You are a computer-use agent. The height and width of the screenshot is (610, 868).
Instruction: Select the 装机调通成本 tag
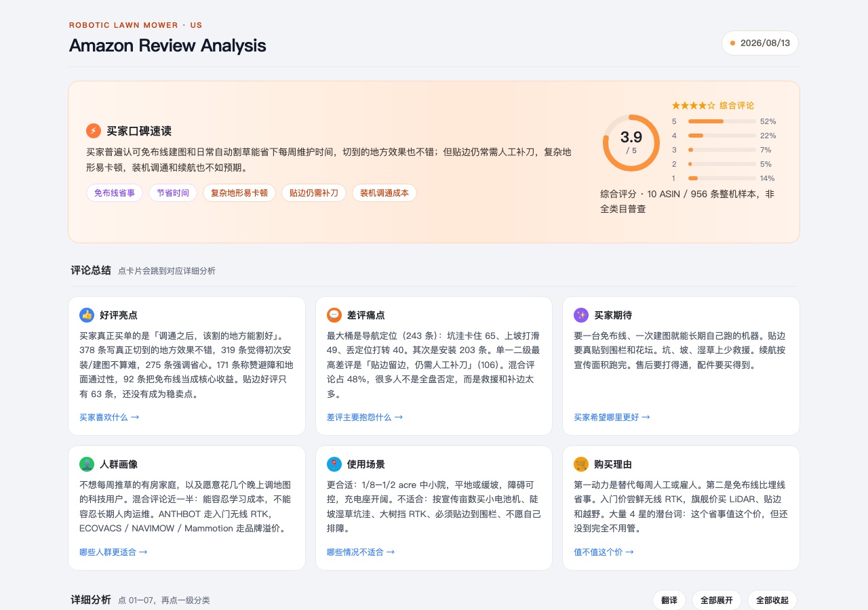click(x=384, y=193)
